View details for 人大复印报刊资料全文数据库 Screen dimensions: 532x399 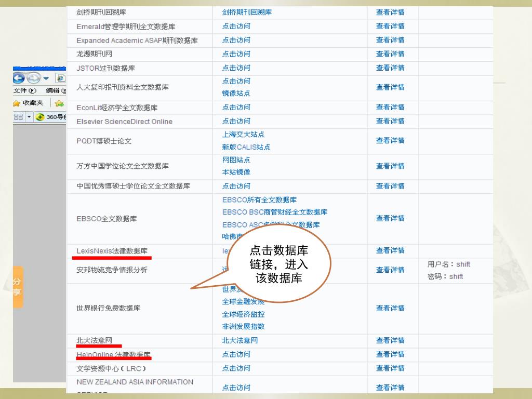click(x=390, y=87)
